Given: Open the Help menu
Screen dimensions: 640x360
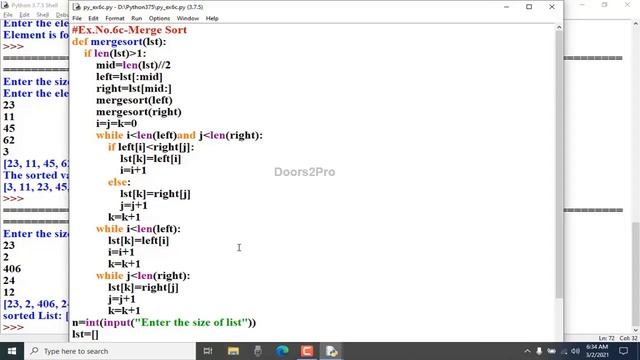Looking at the screenshot, I should 212,18.
